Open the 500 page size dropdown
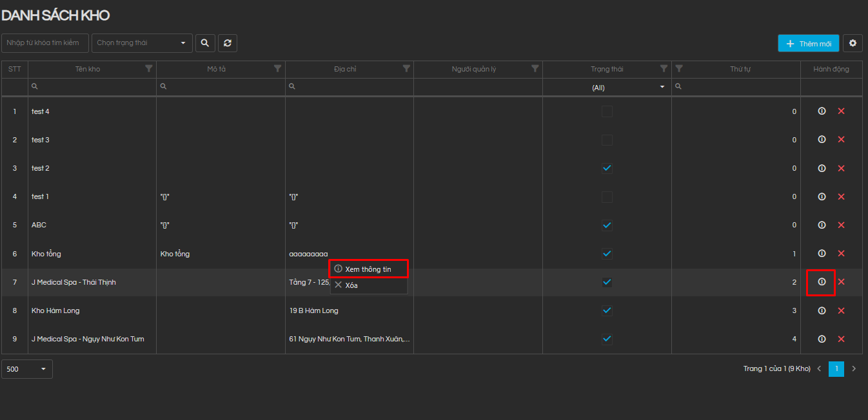The image size is (868, 420). click(27, 369)
